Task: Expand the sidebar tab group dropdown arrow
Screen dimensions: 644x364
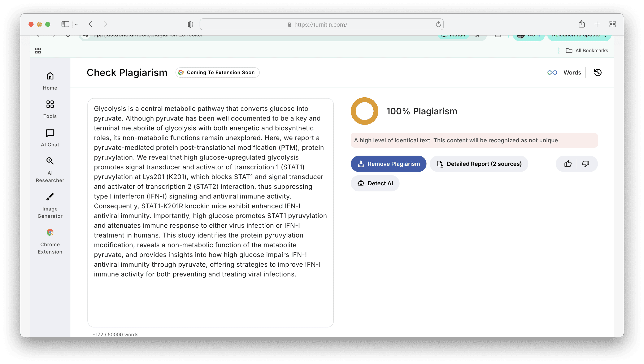Action: coord(76,25)
